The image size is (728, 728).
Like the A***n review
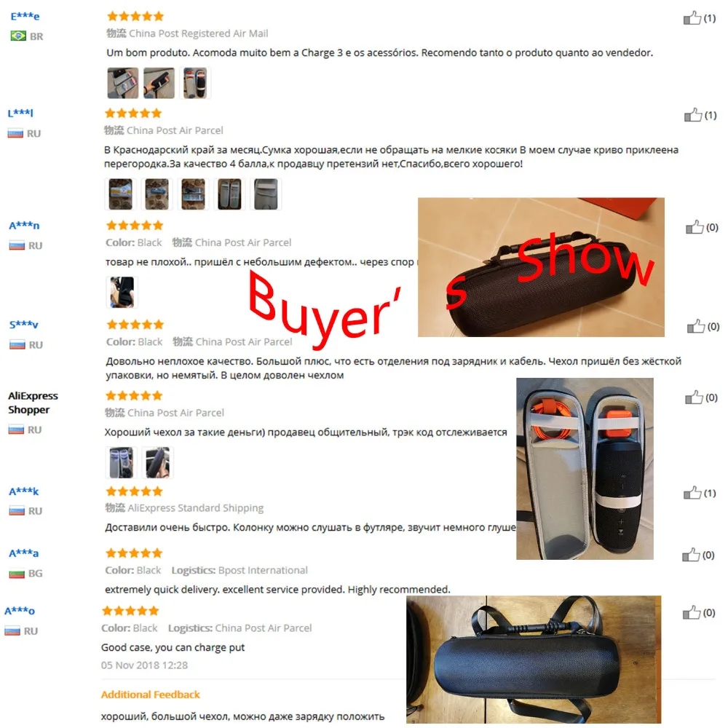click(x=695, y=227)
